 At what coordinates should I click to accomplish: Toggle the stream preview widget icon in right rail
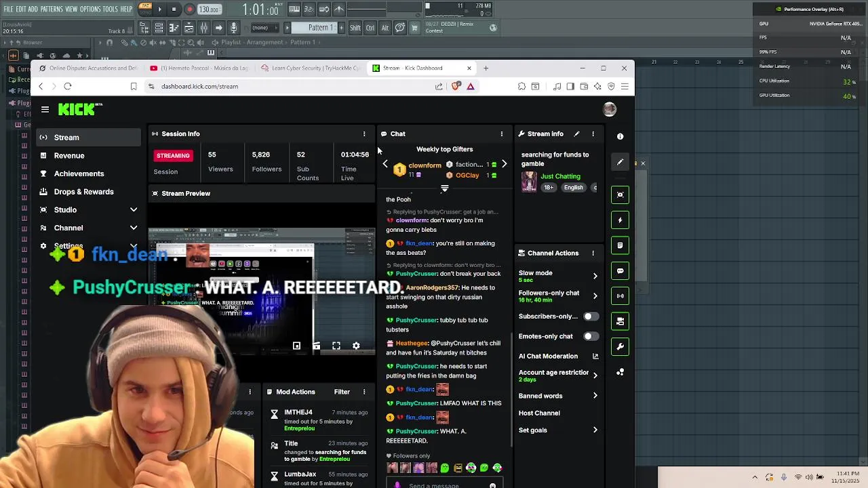pos(620,195)
